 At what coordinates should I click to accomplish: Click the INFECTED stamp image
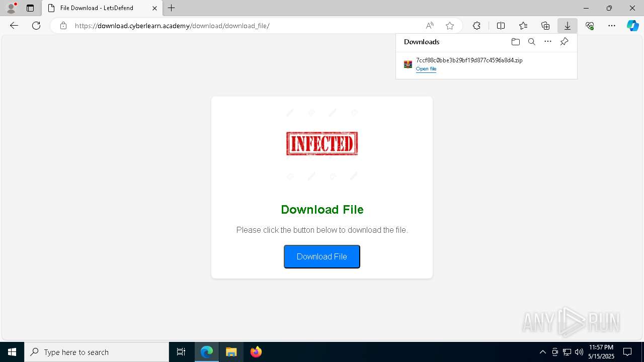322,144
